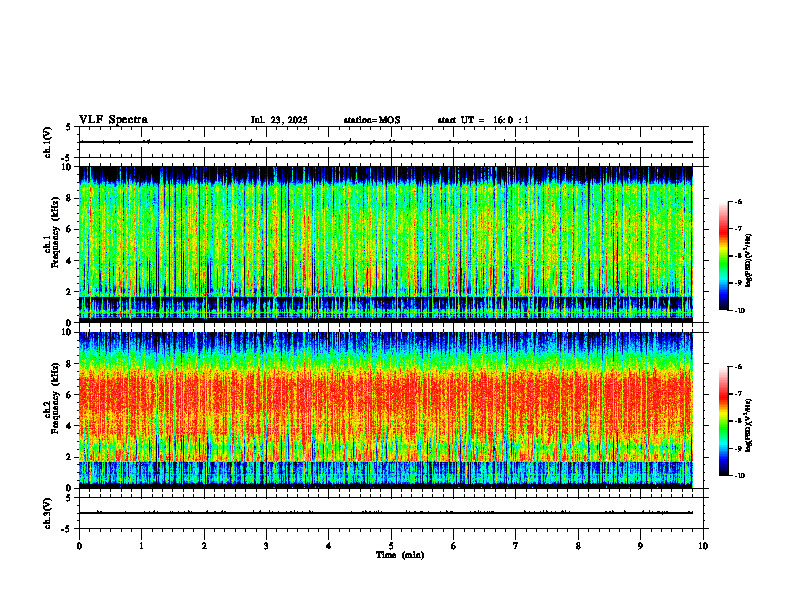
Task: Click the "-10" label on ch.2 color scale
Action: 740,476
